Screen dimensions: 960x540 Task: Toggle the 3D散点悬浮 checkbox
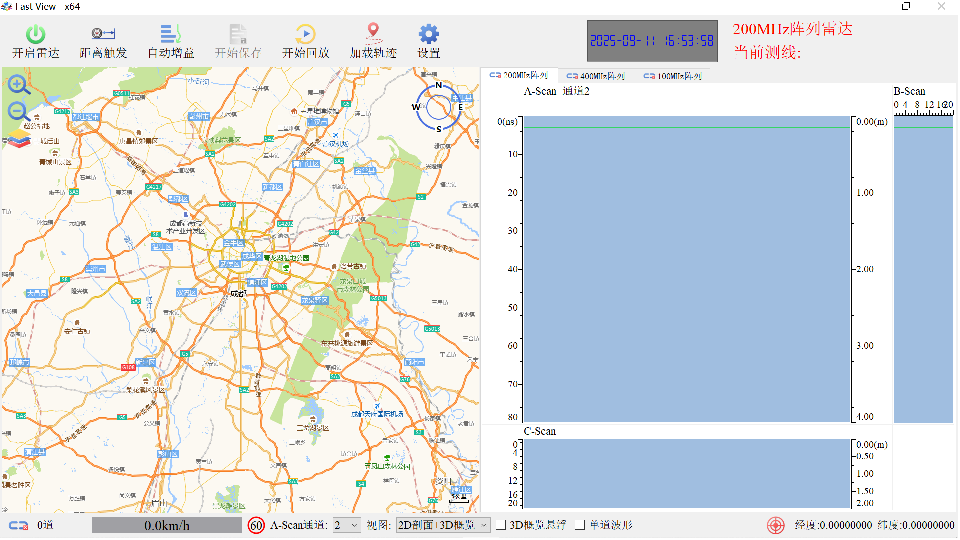[501, 525]
